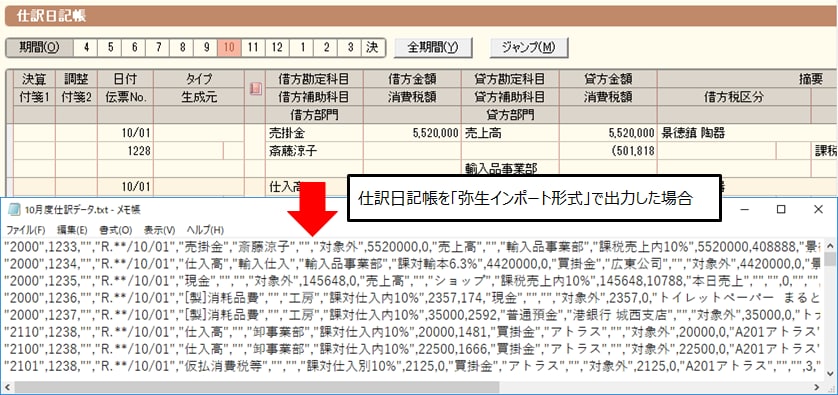Click the 借方税区分 header cell
This screenshot has width=838, height=395.
click(x=734, y=97)
